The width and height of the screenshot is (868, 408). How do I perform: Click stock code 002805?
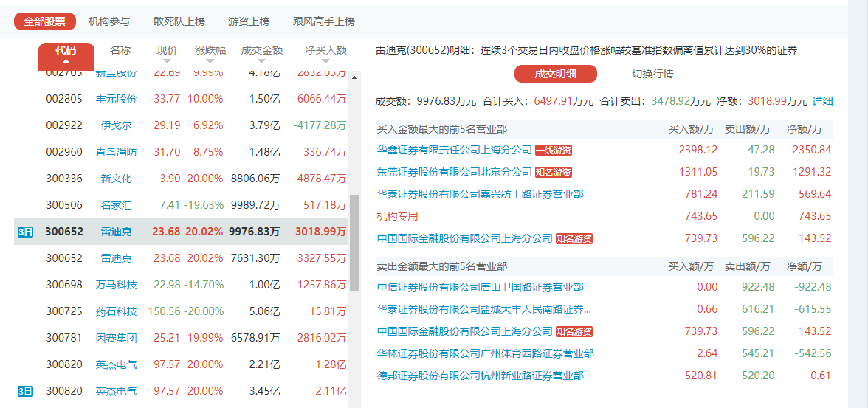[64, 99]
